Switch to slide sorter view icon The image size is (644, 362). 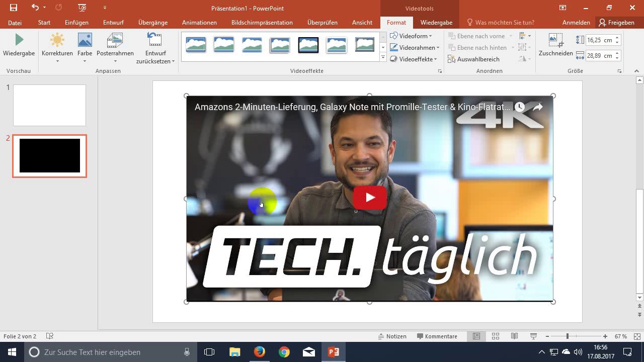coord(496,336)
